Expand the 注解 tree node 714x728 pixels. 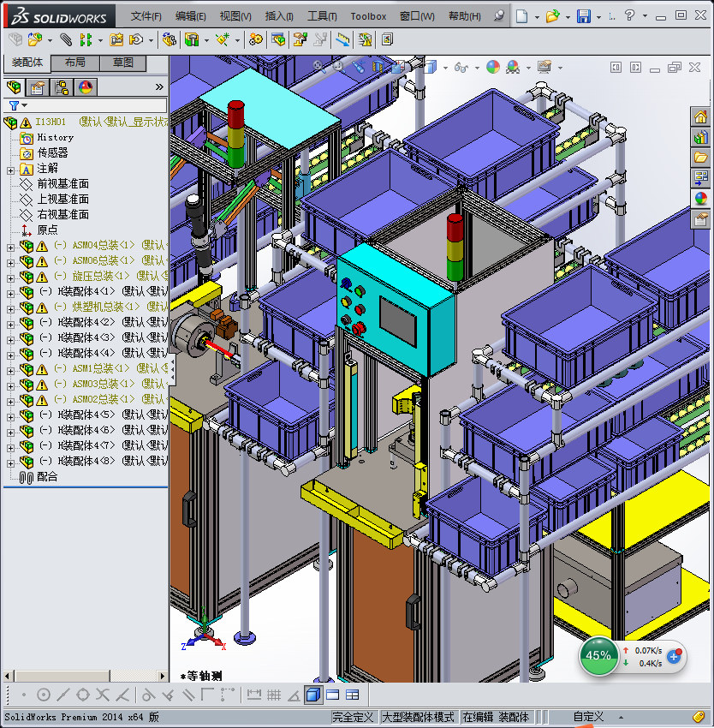coord(10,170)
